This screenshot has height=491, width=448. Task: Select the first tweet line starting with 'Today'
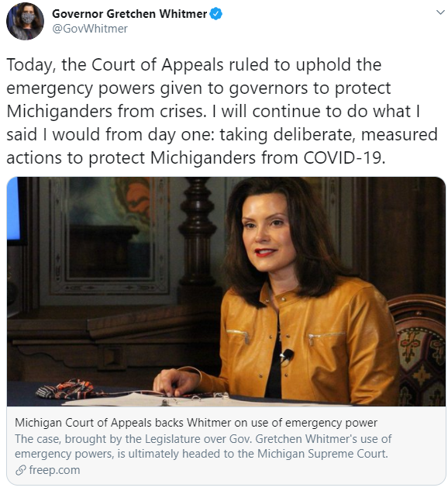[x=194, y=65]
